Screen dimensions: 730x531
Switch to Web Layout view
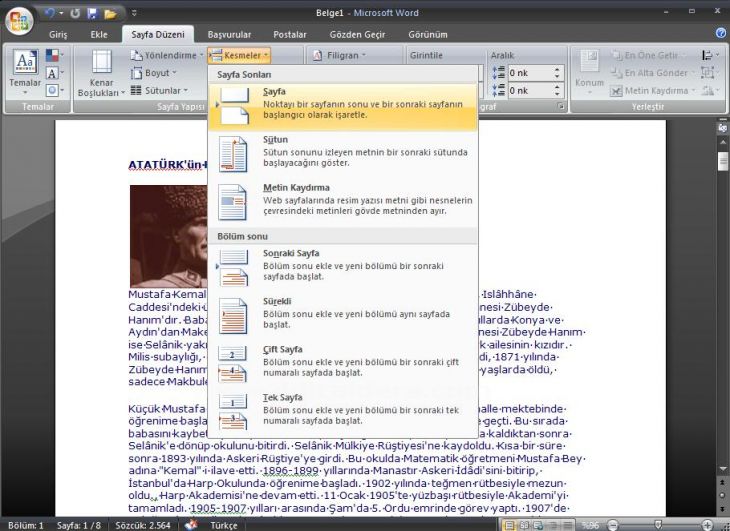tap(538, 525)
